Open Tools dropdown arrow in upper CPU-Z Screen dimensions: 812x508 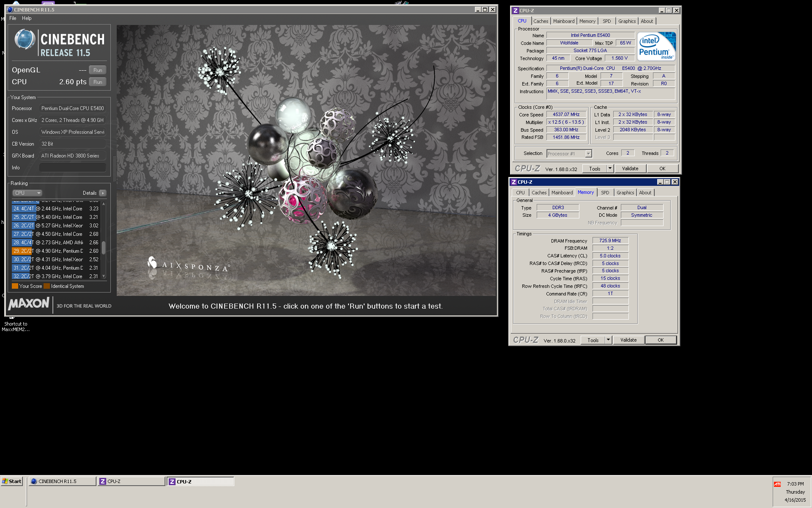(610, 168)
